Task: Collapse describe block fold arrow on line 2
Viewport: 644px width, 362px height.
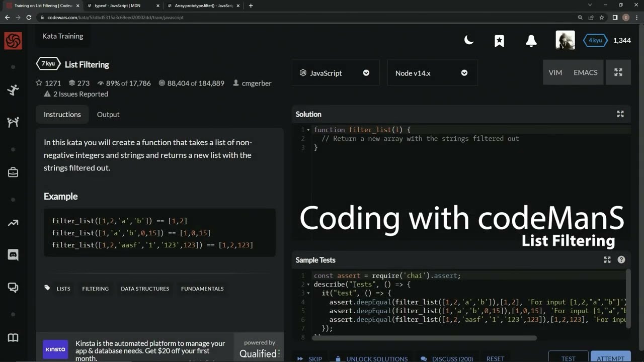Action: [308, 285]
